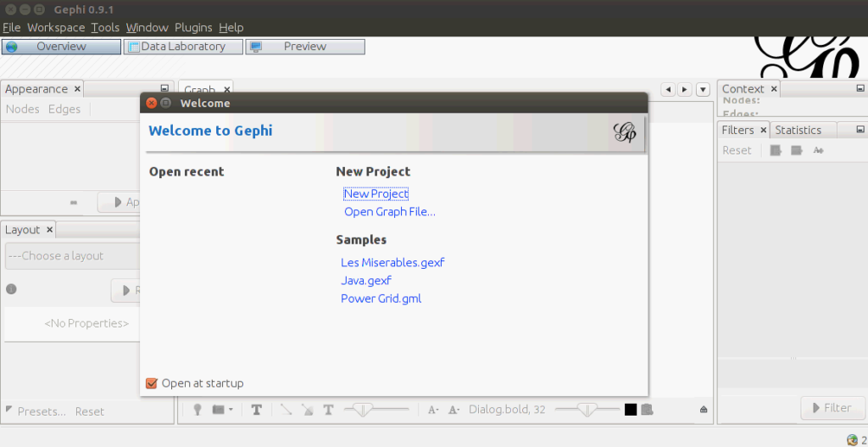Open the Power Grid.gml sample
Screen dimensions: 868x447
381,299
